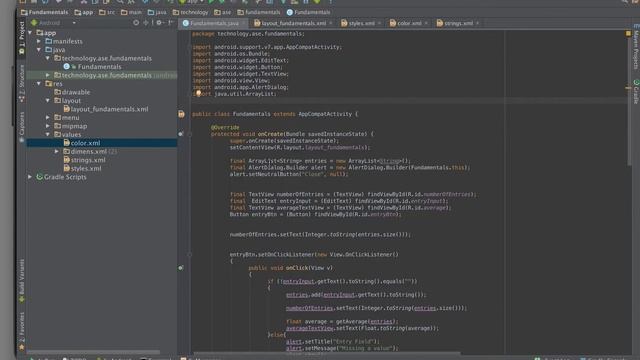Collapse the values folder
Viewport: 640px width, 360px height.
(48, 134)
